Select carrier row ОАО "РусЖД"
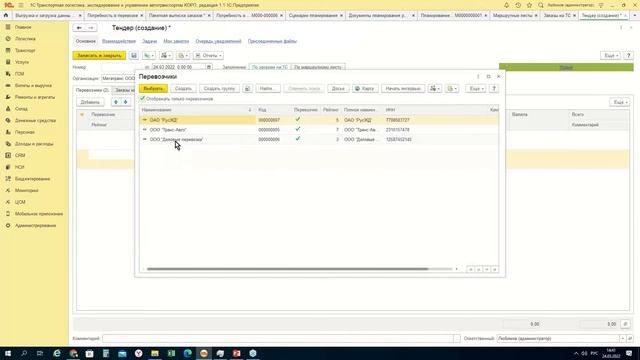The height and width of the screenshot is (360, 640). [319, 120]
